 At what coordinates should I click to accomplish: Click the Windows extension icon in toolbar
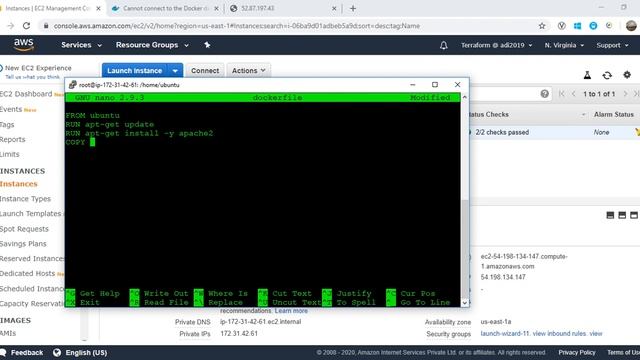(577, 26)
